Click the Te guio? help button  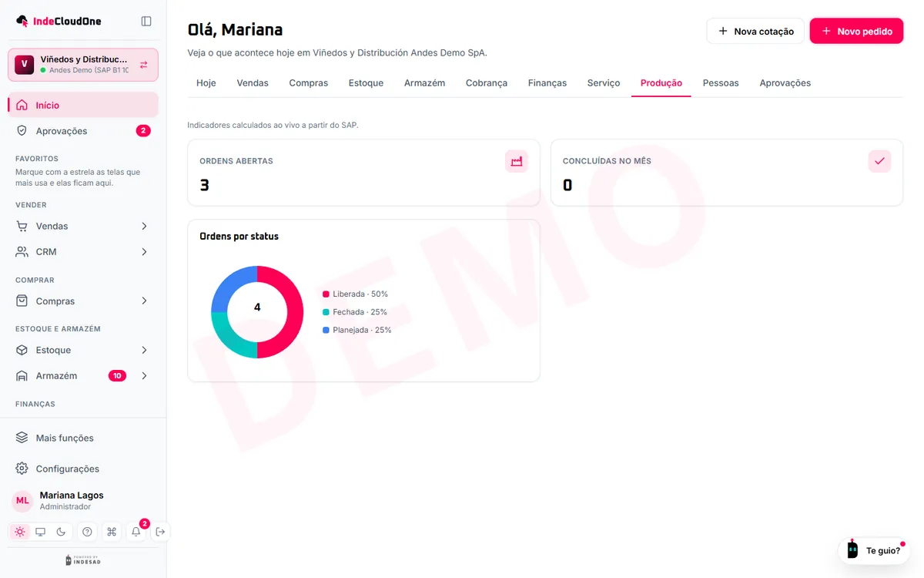click(x=874, y=550)
